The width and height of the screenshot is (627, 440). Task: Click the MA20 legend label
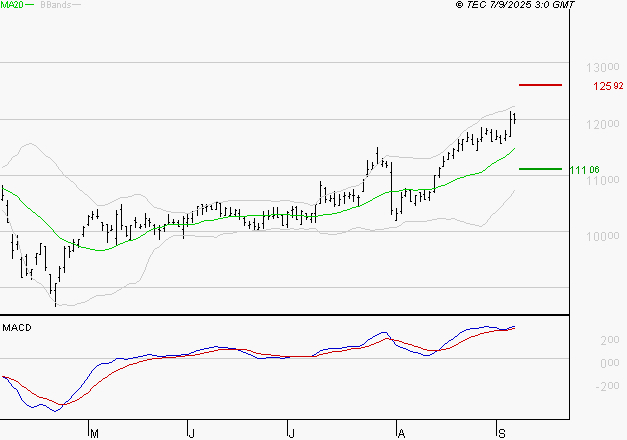pos(12,5)
